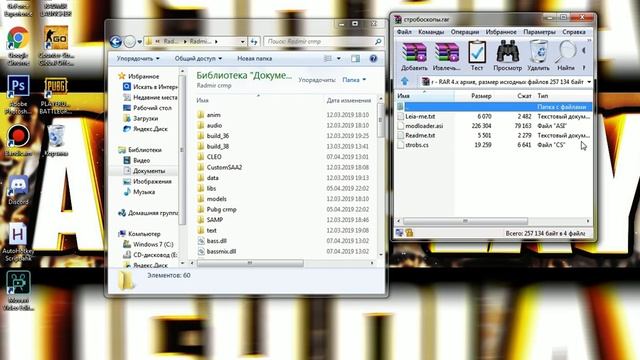Select the bassmix.dll file
640x360 pixels.
221,251
